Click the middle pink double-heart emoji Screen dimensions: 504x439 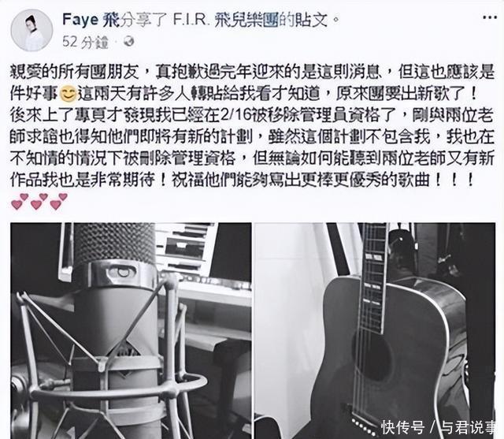point(39,201)
